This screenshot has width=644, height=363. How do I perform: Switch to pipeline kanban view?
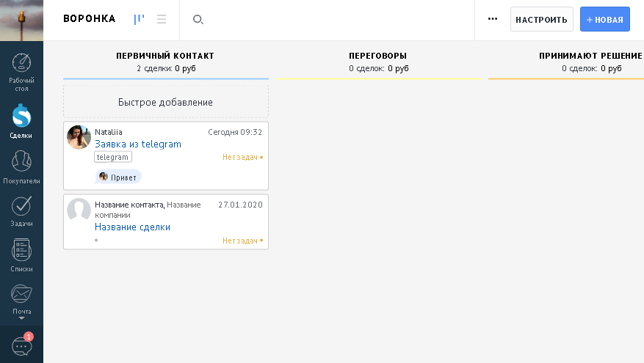coord(139,20)
